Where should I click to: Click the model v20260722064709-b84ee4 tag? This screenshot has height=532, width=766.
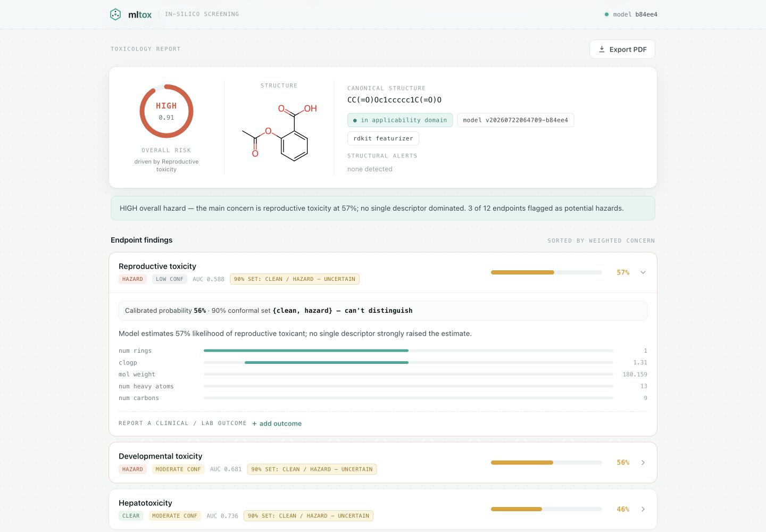click(515, 120)
